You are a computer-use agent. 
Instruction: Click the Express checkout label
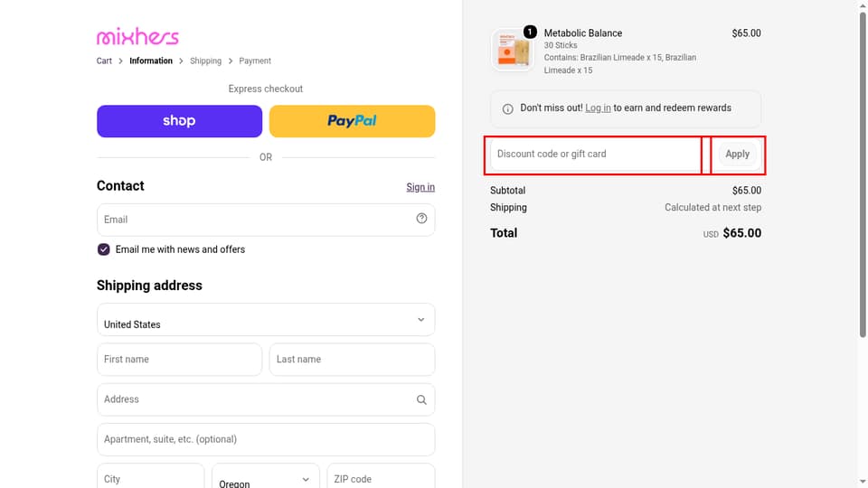tap(266, 89)
